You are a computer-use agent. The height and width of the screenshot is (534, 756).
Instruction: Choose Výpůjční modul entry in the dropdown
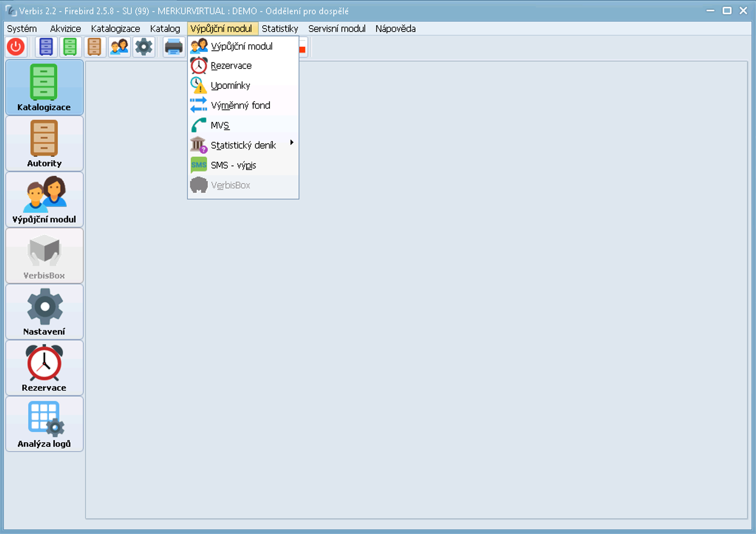pyautogui.click(x=243, y=46)
